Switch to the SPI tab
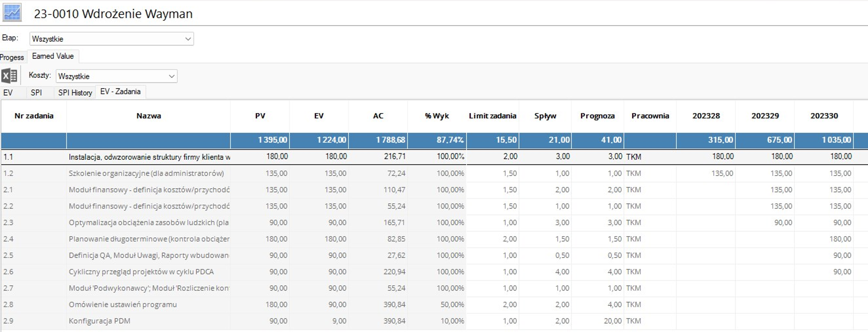The width and height of the screenshot is (868, 332). tap(36, 93)
